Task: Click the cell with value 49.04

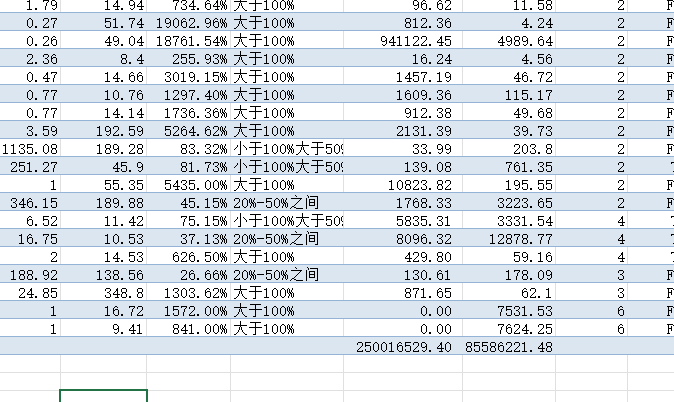Action: pyautogui.click(x=104, y=40)
